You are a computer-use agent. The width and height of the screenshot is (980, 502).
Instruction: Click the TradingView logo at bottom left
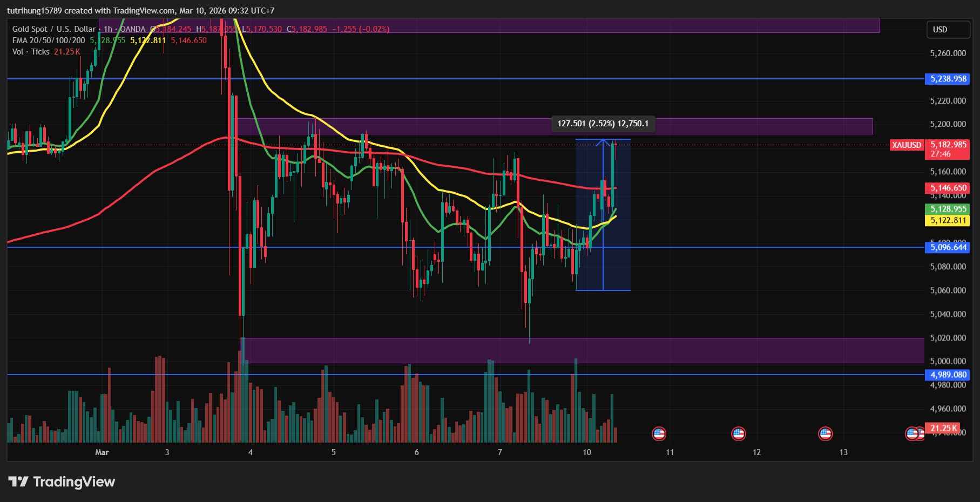click(62, 481)
